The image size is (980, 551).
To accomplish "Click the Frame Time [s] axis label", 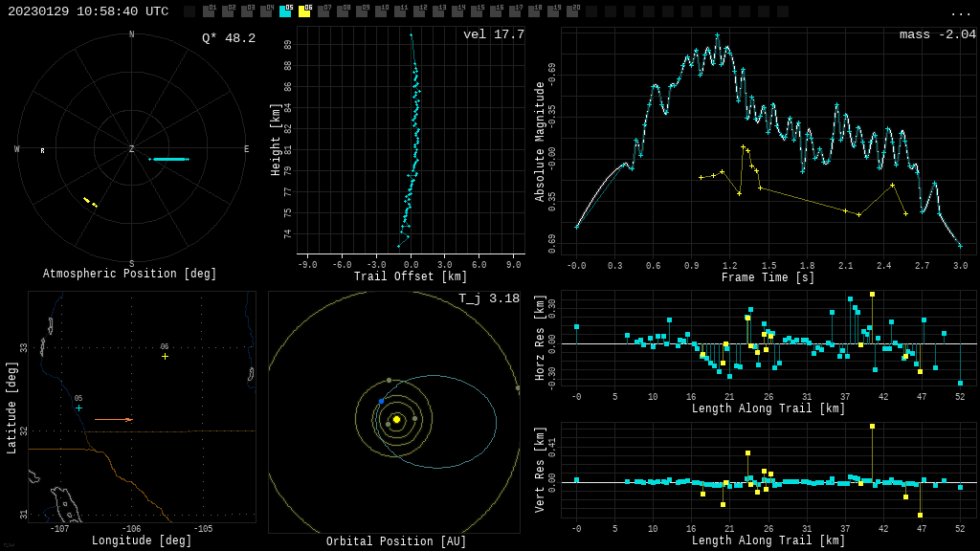I will [x=768, y=276].
